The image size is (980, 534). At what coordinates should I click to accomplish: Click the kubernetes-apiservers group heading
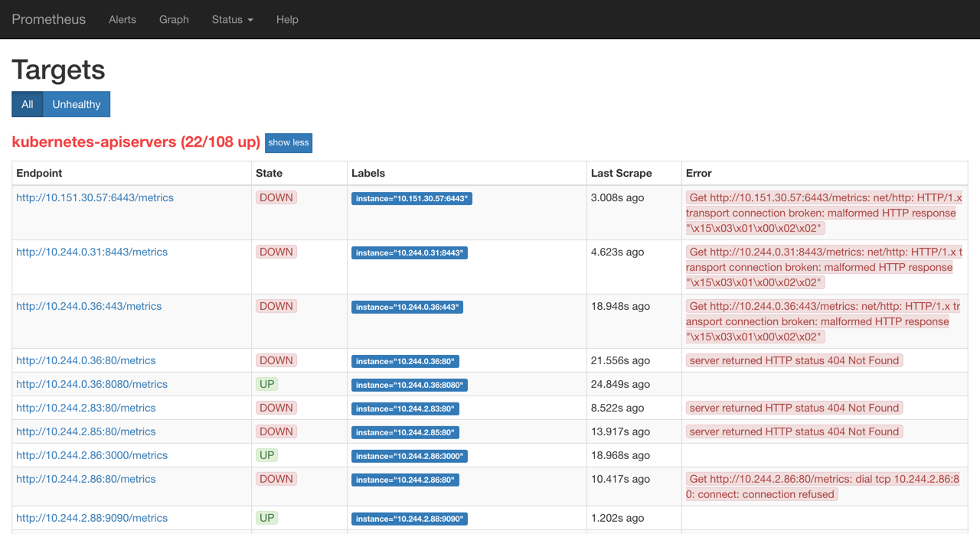pos(136,142)
